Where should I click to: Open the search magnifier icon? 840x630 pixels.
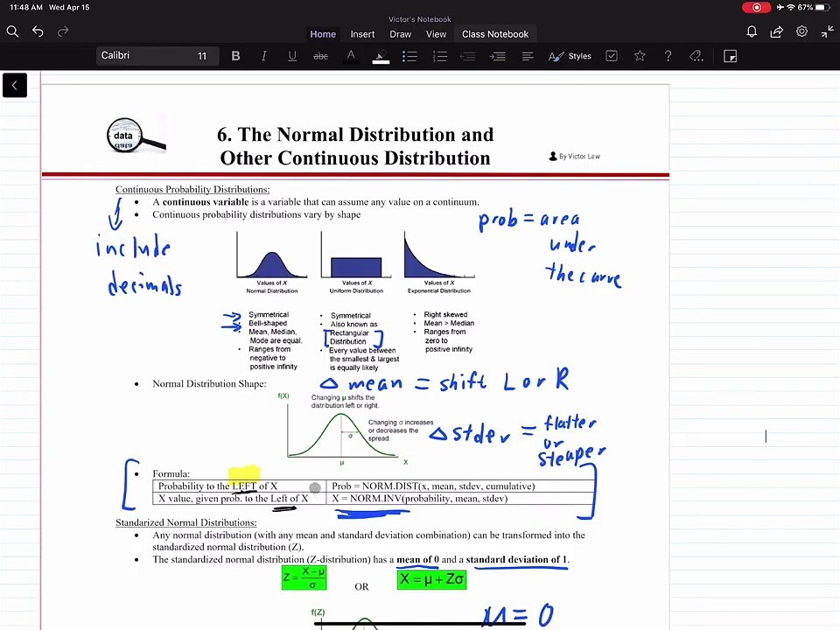click(12, 31)
